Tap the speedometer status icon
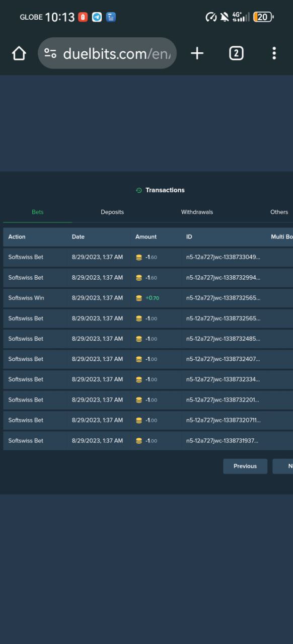293x644 pixels. point(211,17)
